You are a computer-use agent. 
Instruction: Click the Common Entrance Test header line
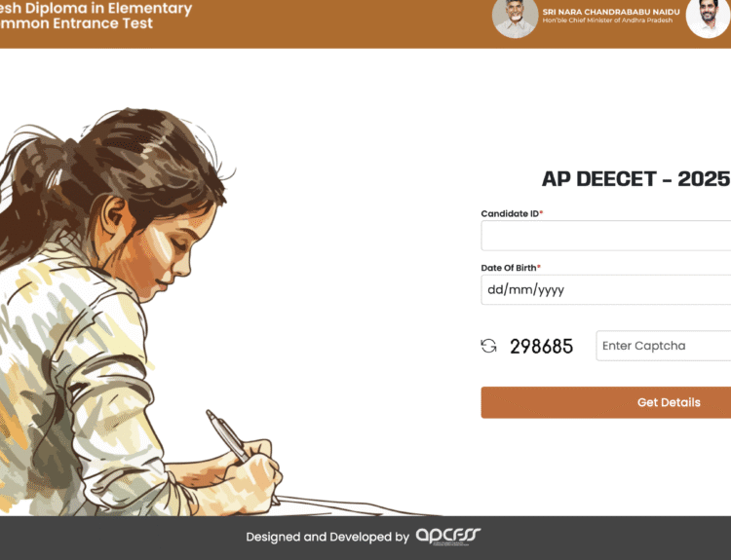tap(76, 23)
